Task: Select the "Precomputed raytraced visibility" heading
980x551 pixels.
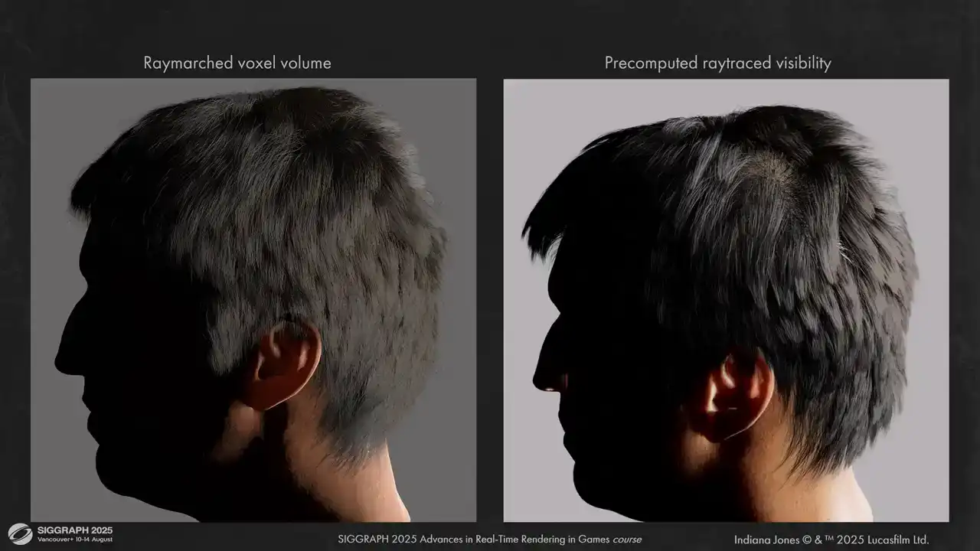Action: (717, 63)
